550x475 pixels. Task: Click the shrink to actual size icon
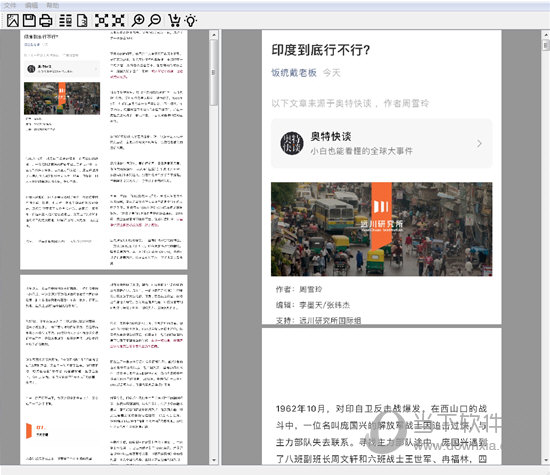pyautogui.click(x=118, y=21)
